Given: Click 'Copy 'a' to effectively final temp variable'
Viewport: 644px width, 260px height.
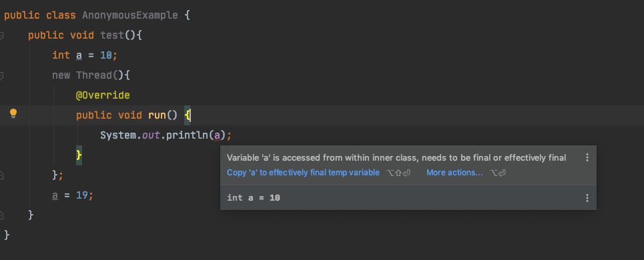Looking at the screenshot, I should (x=303, y=173).
